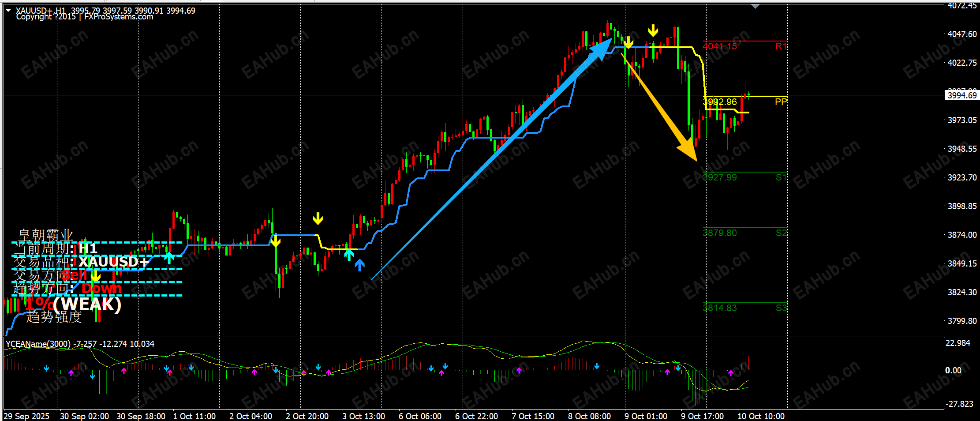Click 3898.85 on the price scale
The height and width of the screenshot is (421, 980).
click(x=962, y=206)
